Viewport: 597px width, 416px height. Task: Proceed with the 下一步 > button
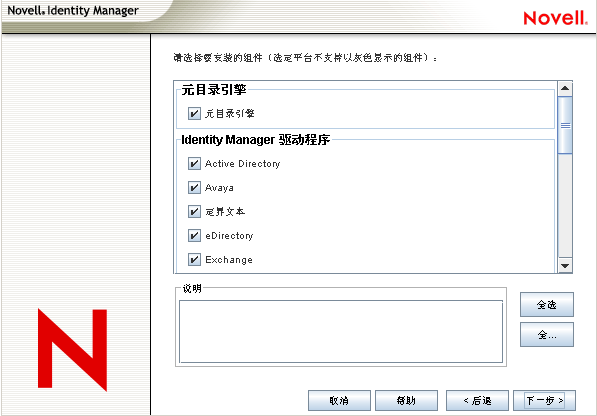[x=544, y=400]
